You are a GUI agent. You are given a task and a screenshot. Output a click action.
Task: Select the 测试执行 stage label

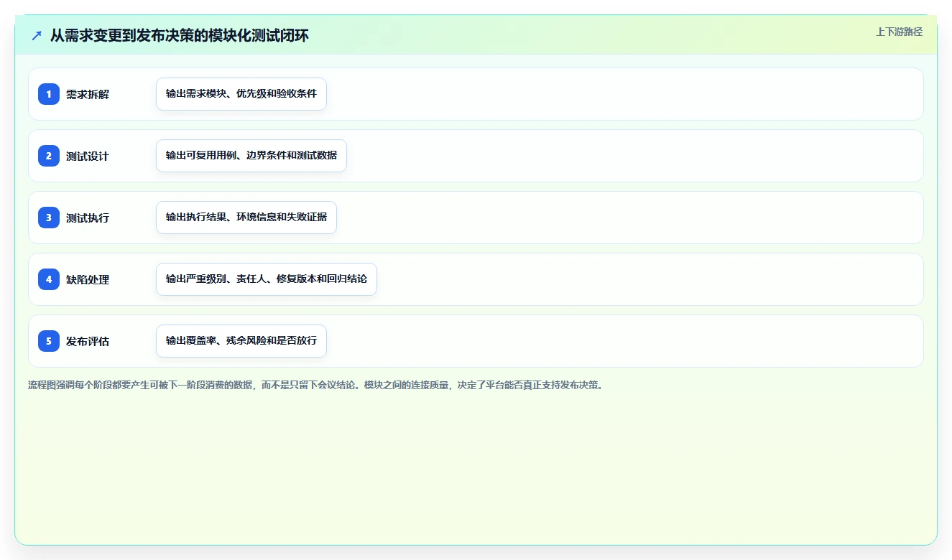88,218
